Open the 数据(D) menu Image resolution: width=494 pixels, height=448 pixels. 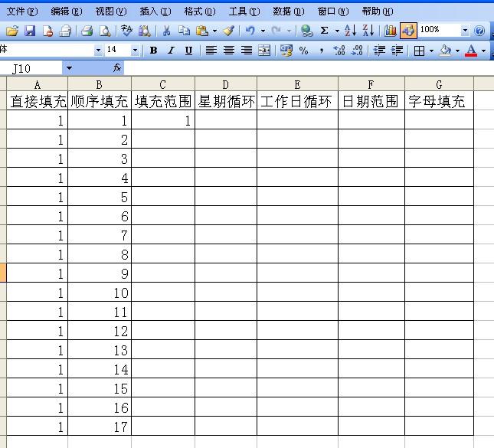pos(289,11)
